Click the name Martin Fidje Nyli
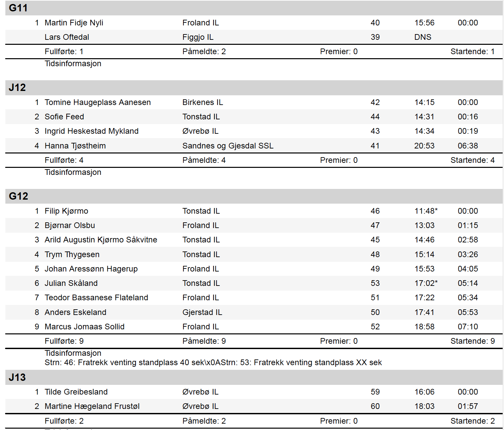Viewport: 504px width, 430px height. point(74,23)
